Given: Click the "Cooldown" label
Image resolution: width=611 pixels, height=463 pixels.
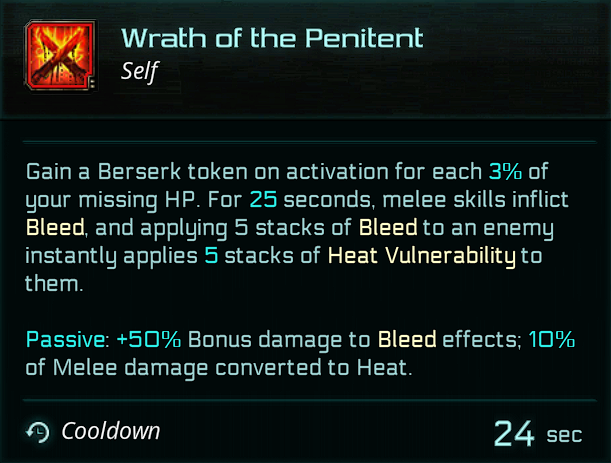Looking at the screenshot, I should click(111, 432).
